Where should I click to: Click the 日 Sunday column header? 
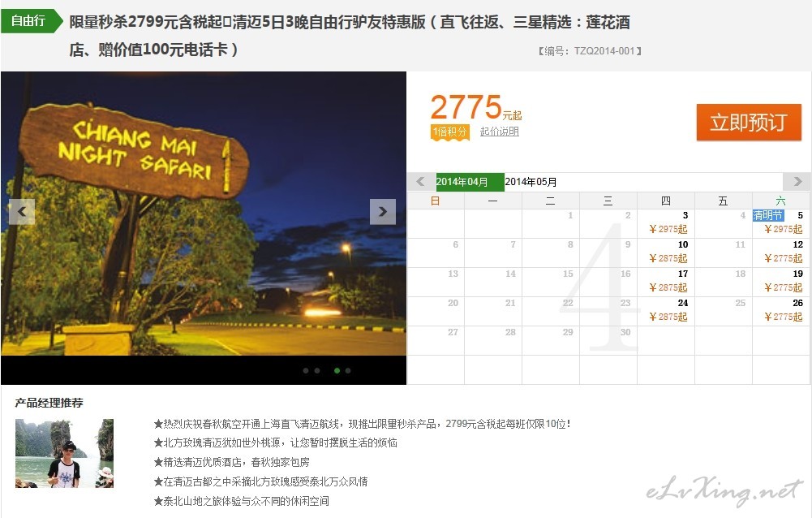pos(436,201)
